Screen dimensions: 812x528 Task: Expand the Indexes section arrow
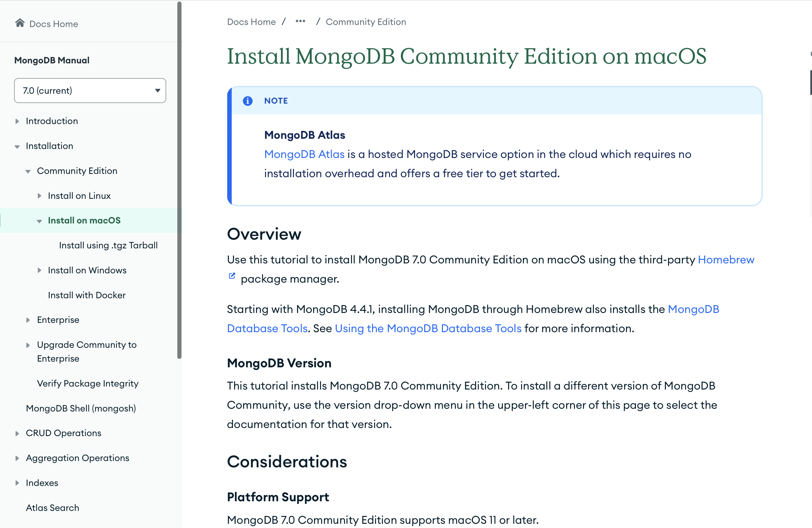point(17,483)
